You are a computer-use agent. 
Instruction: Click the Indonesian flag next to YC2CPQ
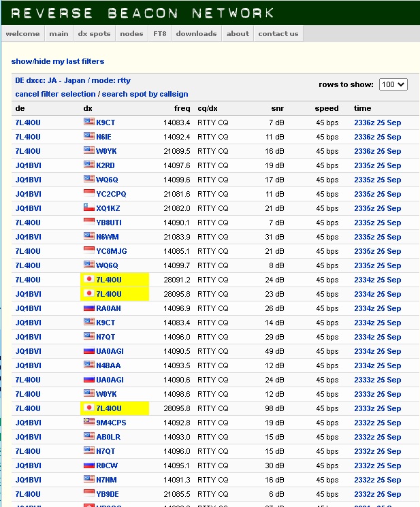[89, 193]
